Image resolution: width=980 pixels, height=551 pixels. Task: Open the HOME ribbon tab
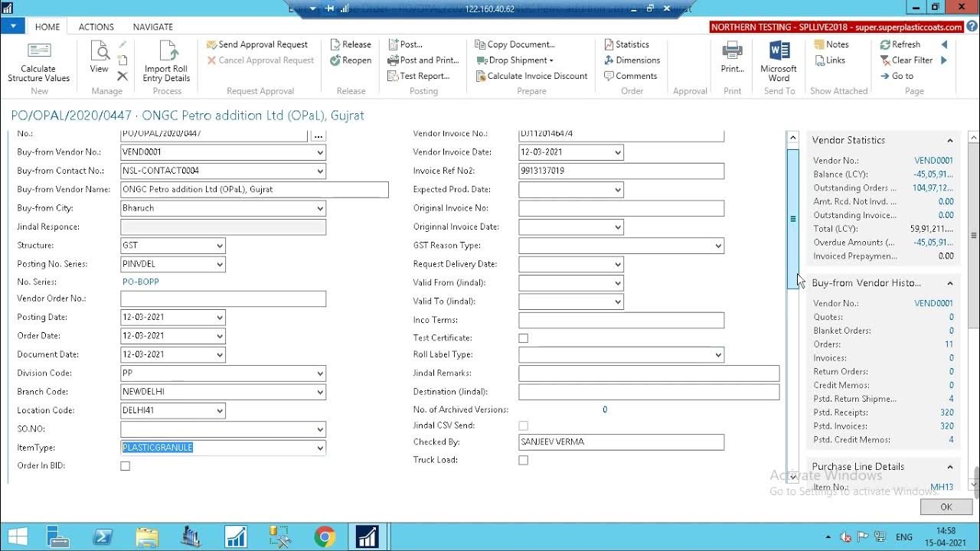(47, 27)
